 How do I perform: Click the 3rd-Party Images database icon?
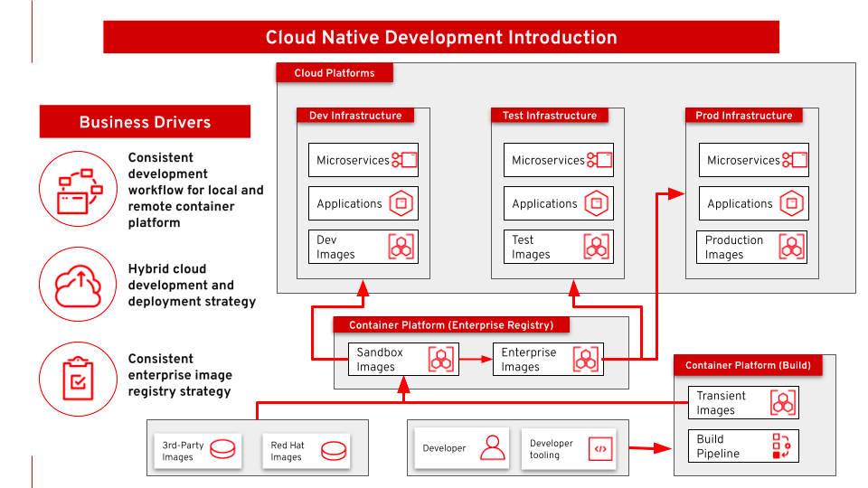(222, 450)
